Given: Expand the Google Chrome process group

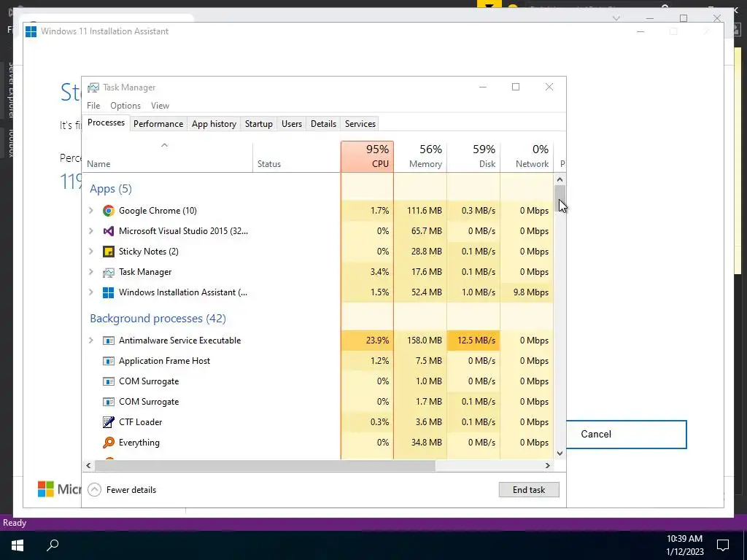Looking at the screenshot, I should [91, 211].
